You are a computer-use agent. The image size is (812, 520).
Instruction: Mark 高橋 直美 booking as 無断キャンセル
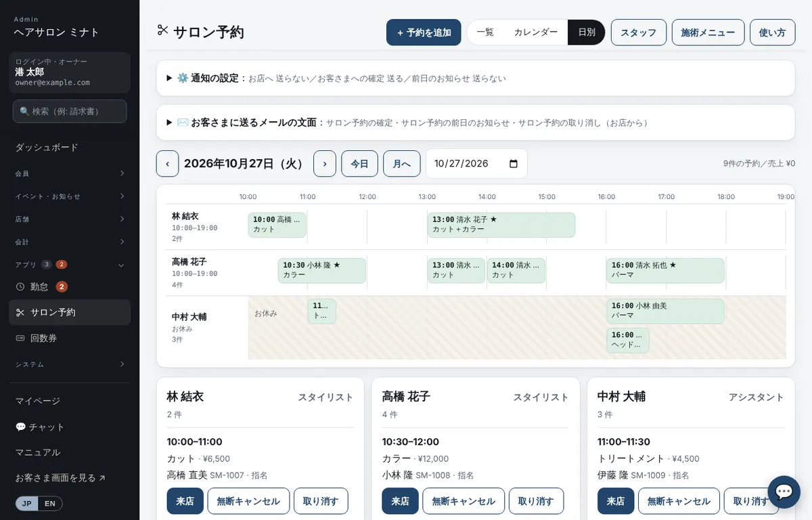pos(248,501)
